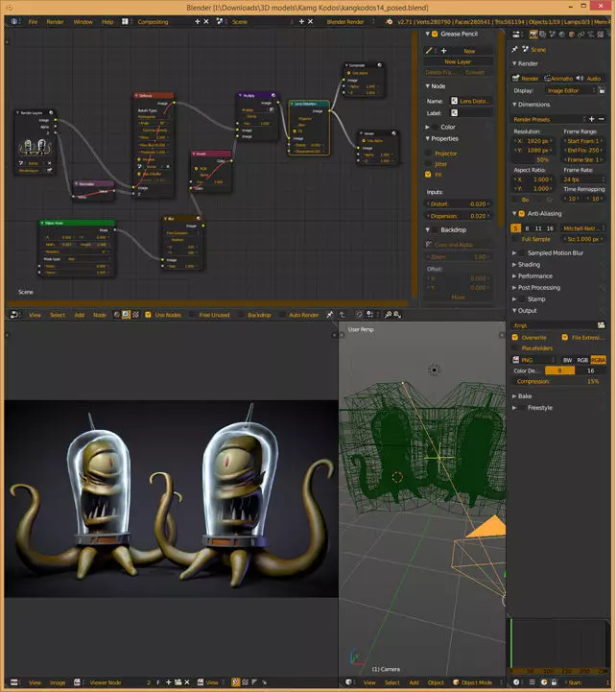Open the World properties tab
Image resolution: width=616 pixels, height=692 pixels.
pos(561,35)
